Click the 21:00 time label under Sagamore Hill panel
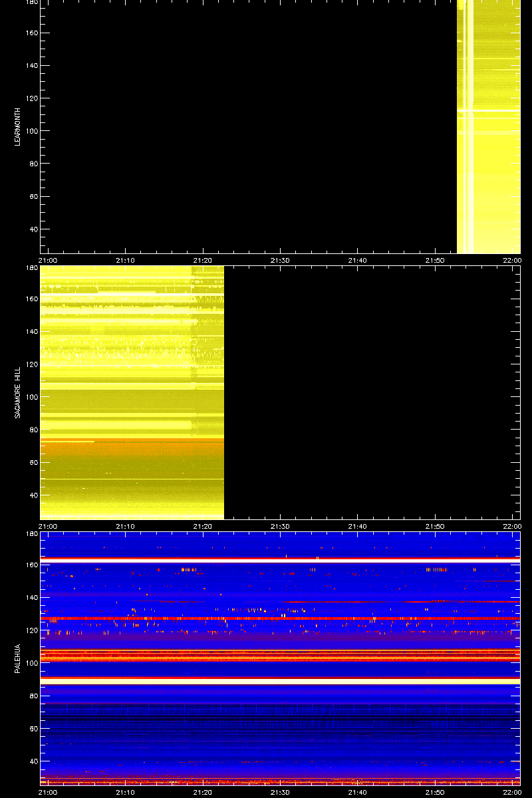The height and width of the screenshot is (798, 532). coord(48,526)
